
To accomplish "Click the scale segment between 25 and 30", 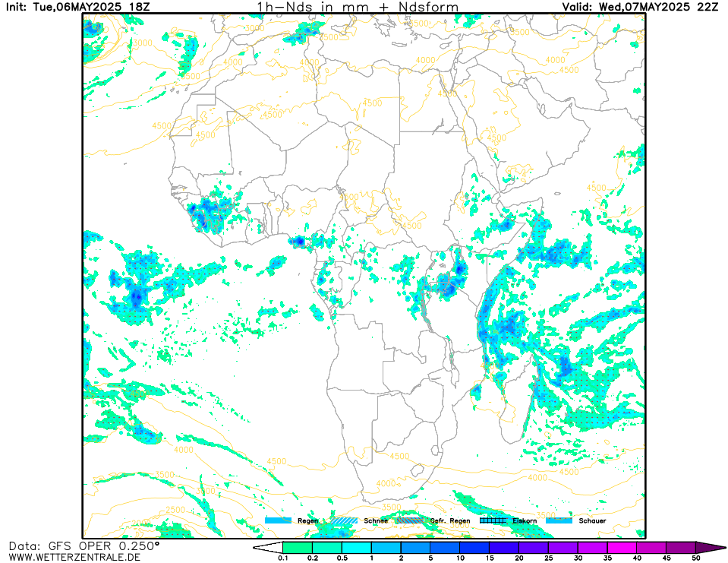I will click(563, 548).
